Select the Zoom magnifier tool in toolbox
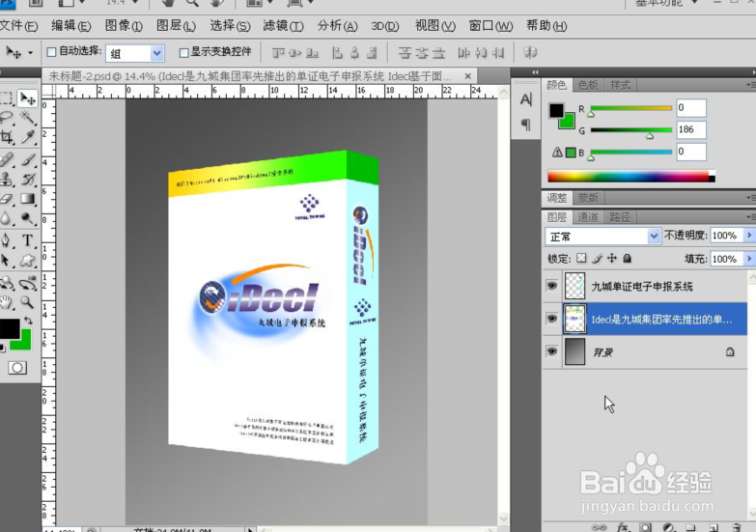This screenshot has width=756, height=532. pos(28,302)
